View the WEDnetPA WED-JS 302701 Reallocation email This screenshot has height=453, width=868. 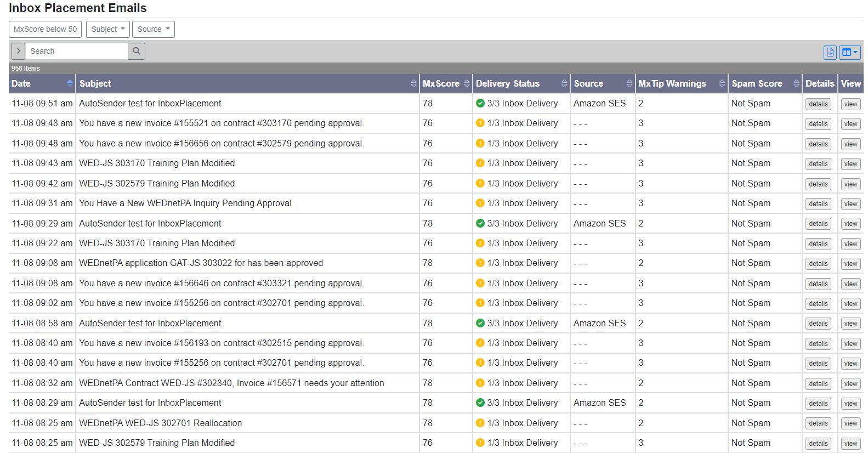pos(850,423)
